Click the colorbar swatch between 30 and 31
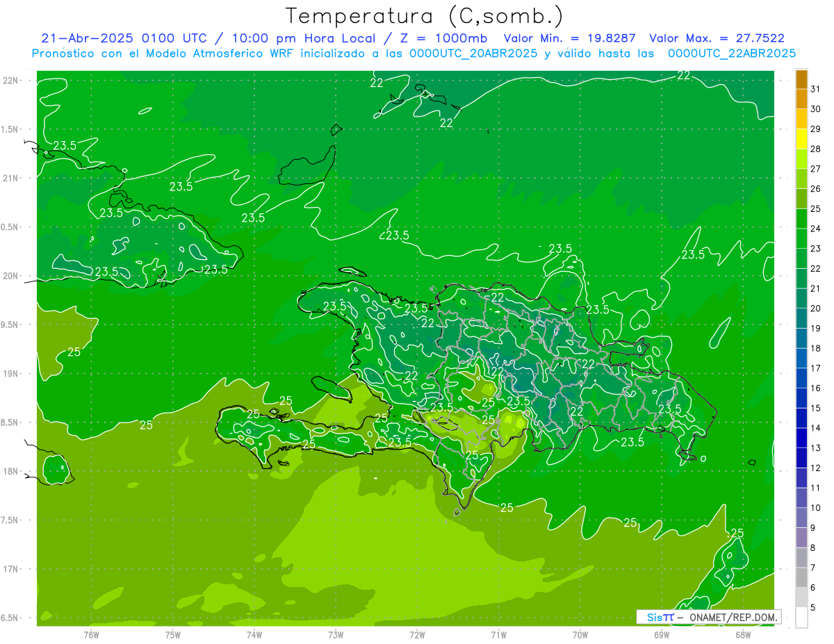 801,99
